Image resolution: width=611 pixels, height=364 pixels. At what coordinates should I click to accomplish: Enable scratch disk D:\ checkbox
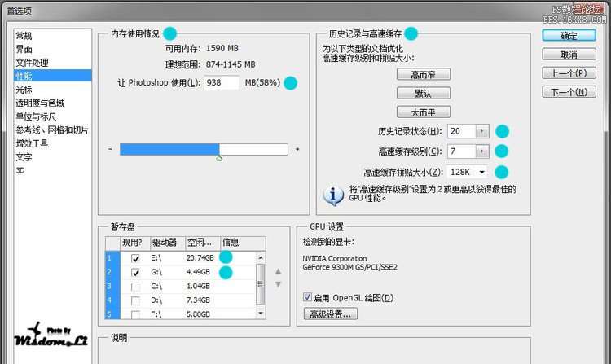click(x=135, y=300)
